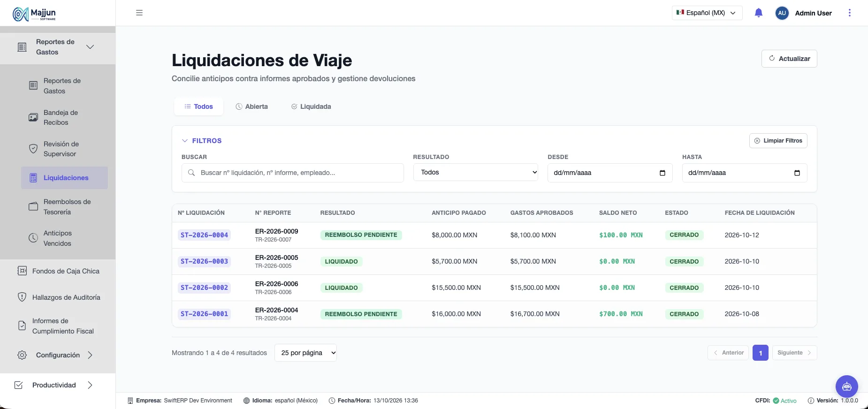Click the Informes de Cumplimiento Fiscal icon
868x409 pixels.
coord(22,326)
